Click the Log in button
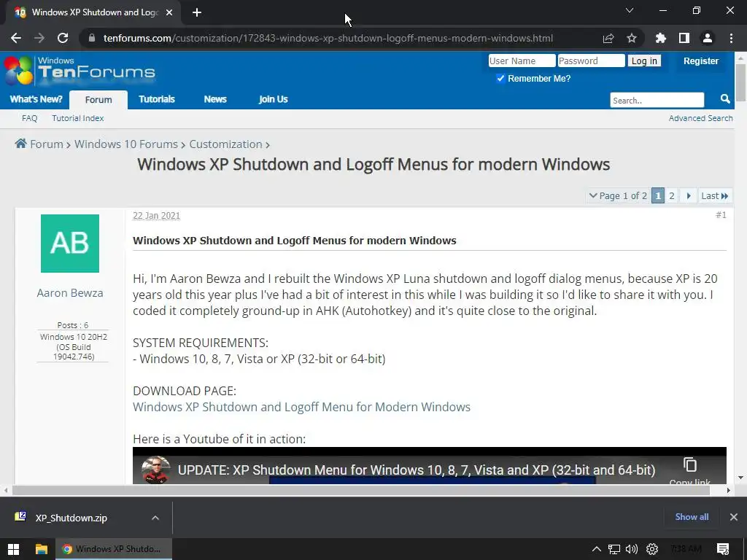Image resolution: width=747 pixels, height=560 pixels. click(x=644, y=61)
